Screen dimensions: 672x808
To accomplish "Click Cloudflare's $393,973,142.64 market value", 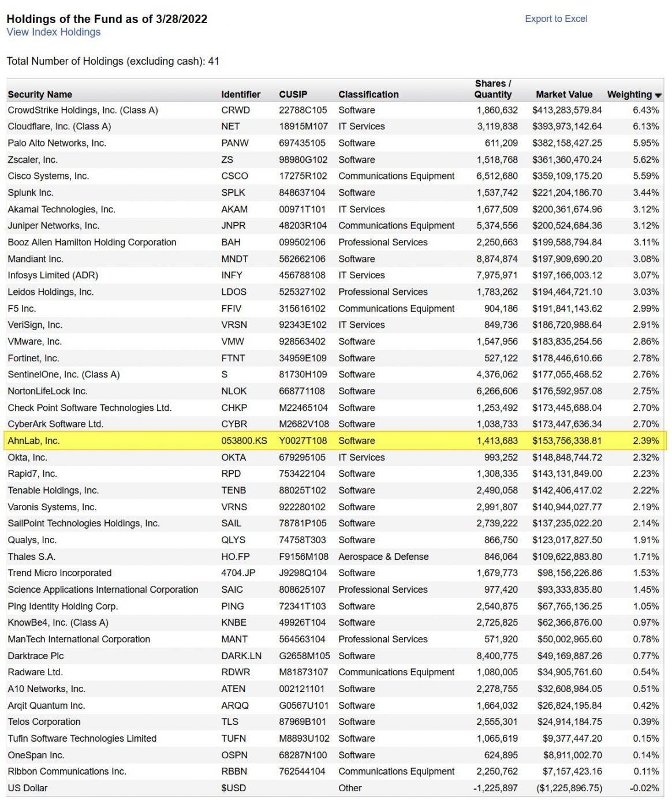I will click(x=566, y=126).
